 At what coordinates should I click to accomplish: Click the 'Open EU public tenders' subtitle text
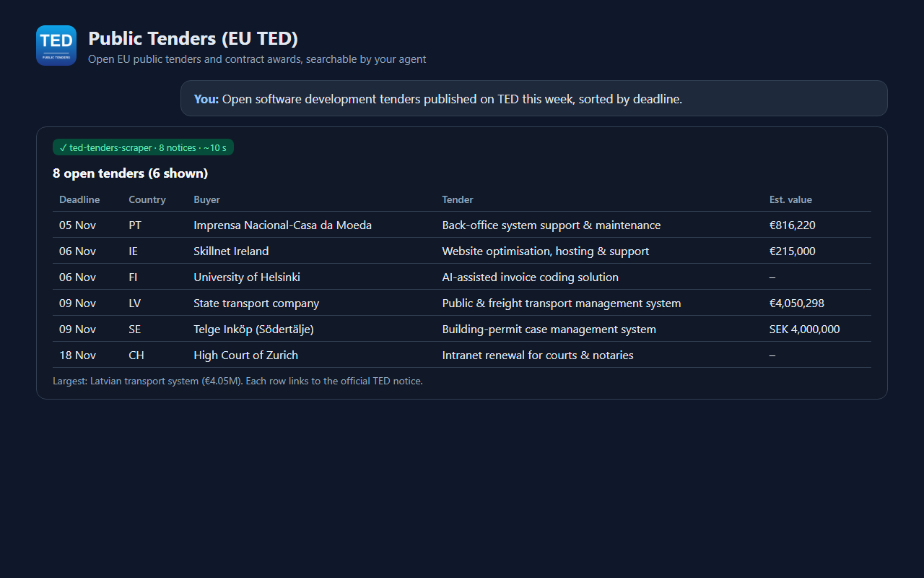tap(257, 59)
